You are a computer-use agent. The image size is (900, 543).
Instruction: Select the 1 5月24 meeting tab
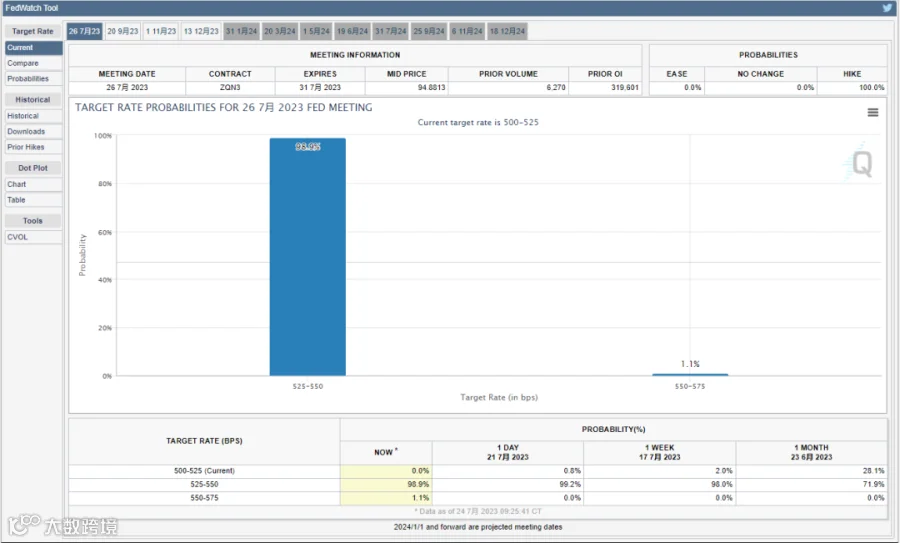click(x=316, y=31)
